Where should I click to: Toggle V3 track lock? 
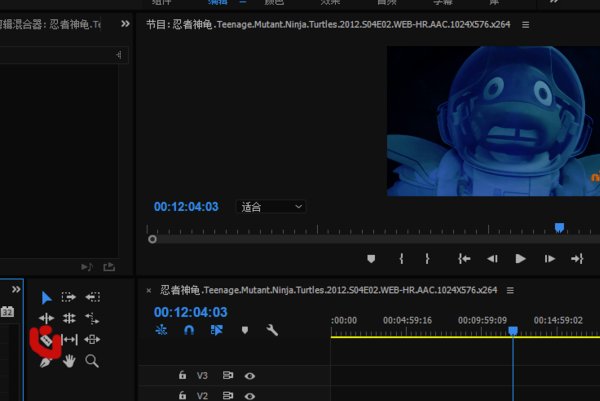[183, 375]
